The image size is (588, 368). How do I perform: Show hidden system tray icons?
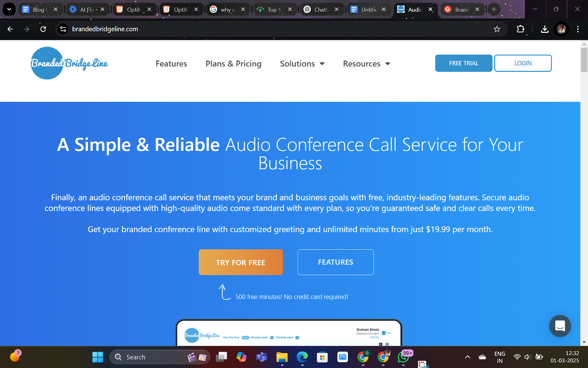(x=467, y=357)
